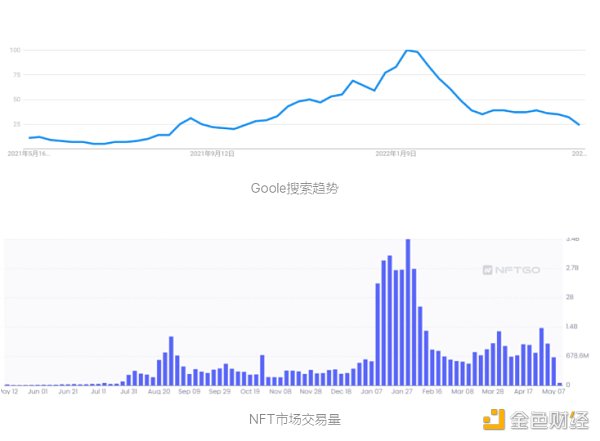The height and width of the screenshot is (441, 600).
Task: Click the 'Sep 29' date label
Action: [220, 391]
